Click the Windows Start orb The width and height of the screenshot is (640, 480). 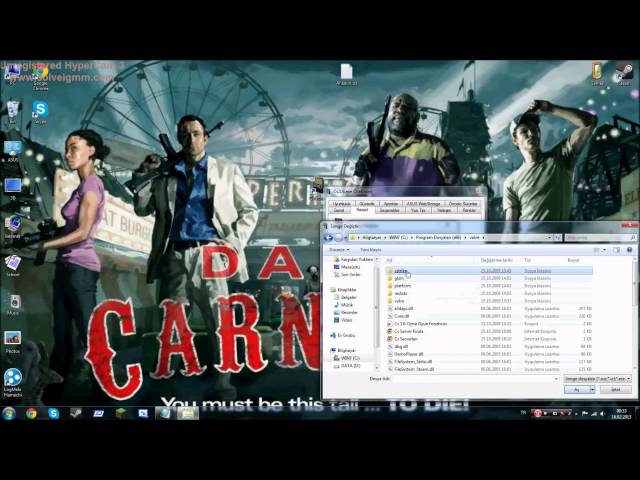[x=9, y=413]
